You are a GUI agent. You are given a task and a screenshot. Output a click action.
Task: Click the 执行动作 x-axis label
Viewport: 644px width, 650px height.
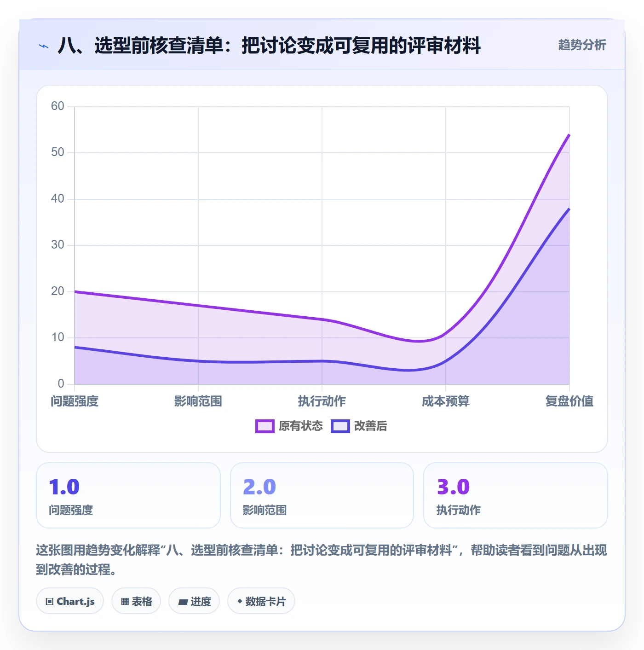(x=322, y=401)
